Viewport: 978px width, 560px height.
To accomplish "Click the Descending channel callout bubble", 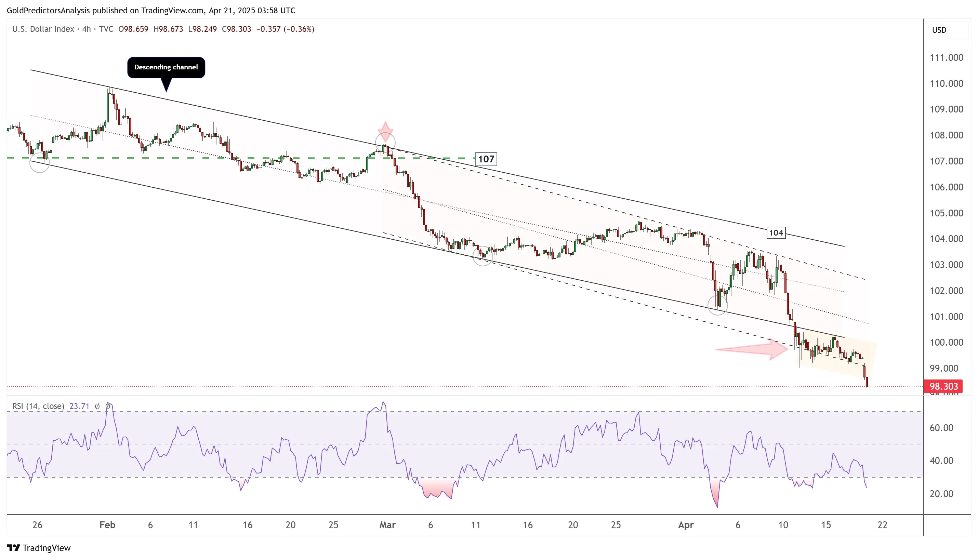I will 166,67.
